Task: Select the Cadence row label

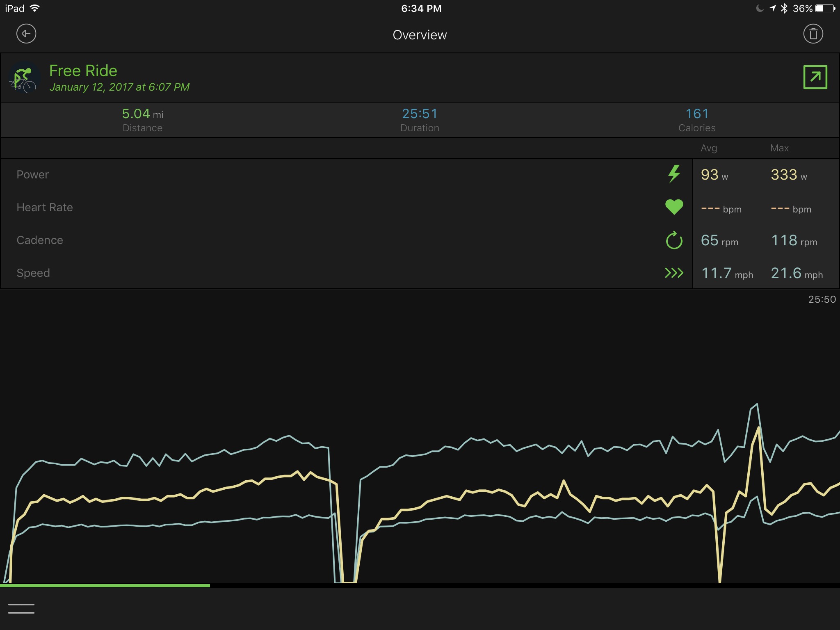Action: tap(40, 240)
